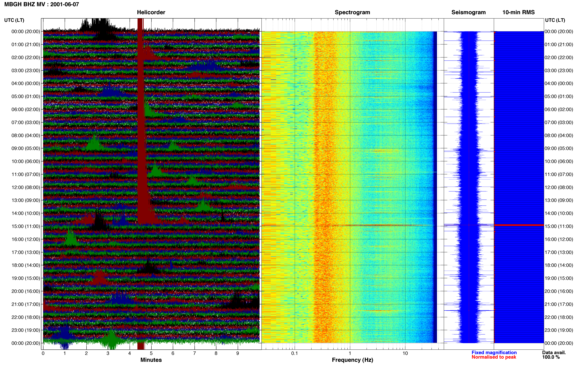The image size is (588, 368).
Task: Click the Seismogram panel heading
Action: (468, 12)
